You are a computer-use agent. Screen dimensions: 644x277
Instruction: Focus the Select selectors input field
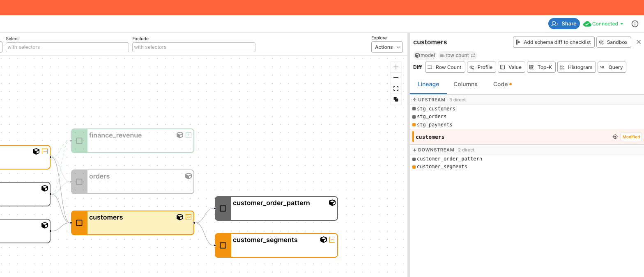pyautogui.click(x=67, y=47)
